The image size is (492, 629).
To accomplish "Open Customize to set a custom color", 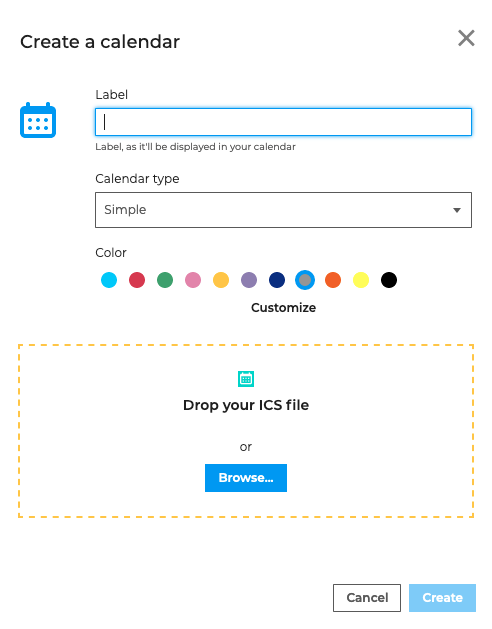I will 283,308.
